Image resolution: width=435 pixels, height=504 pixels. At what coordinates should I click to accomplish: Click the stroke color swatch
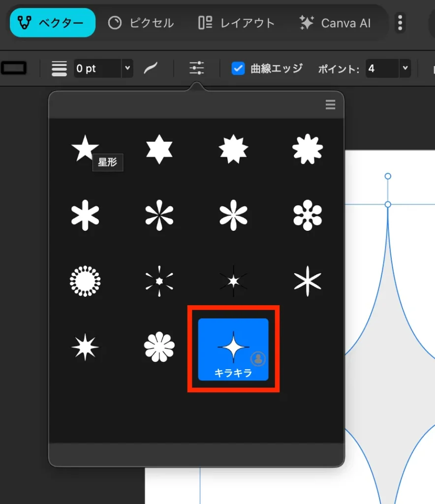(14, 68)
